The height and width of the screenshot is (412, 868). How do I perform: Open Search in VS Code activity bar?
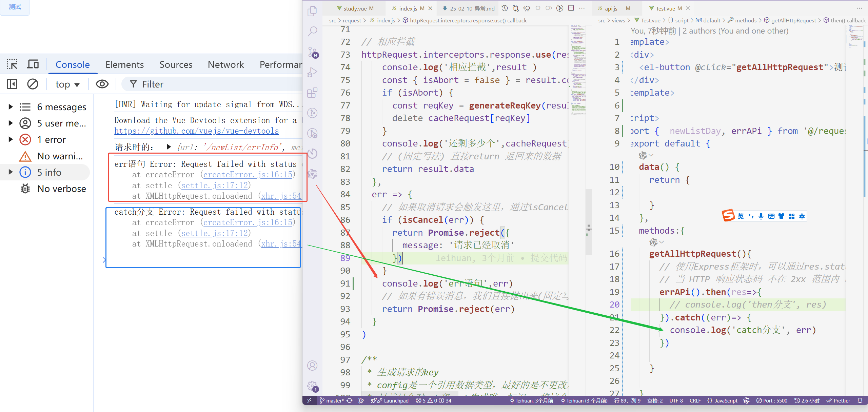pos(312,32)
